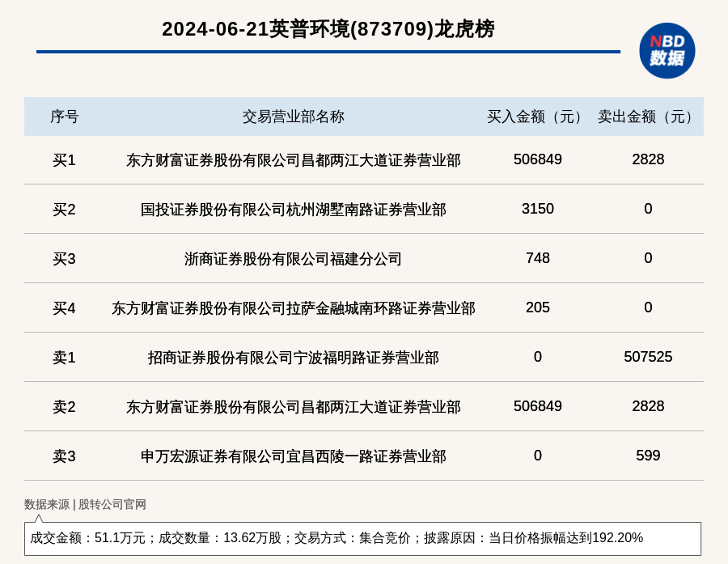
Task: Click 东方财富证券 昌都两江大道 name in 卖2 row
Action: (x=294, y=407)
